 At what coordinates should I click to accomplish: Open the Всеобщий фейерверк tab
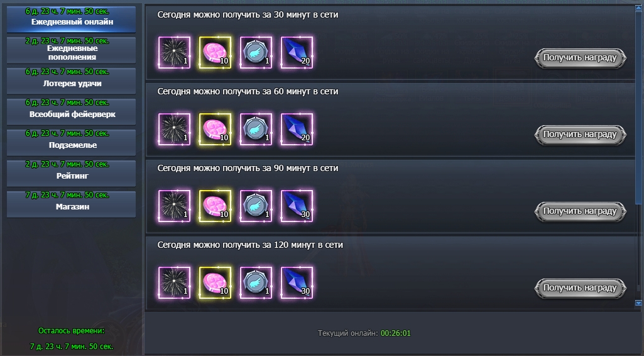click(72, 112)
